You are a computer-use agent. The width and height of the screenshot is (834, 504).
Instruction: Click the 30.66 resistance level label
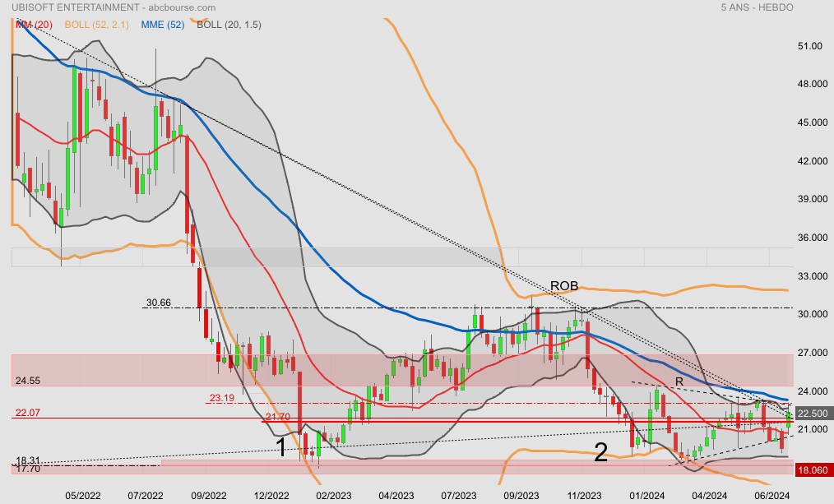click(x=159, y=303)
